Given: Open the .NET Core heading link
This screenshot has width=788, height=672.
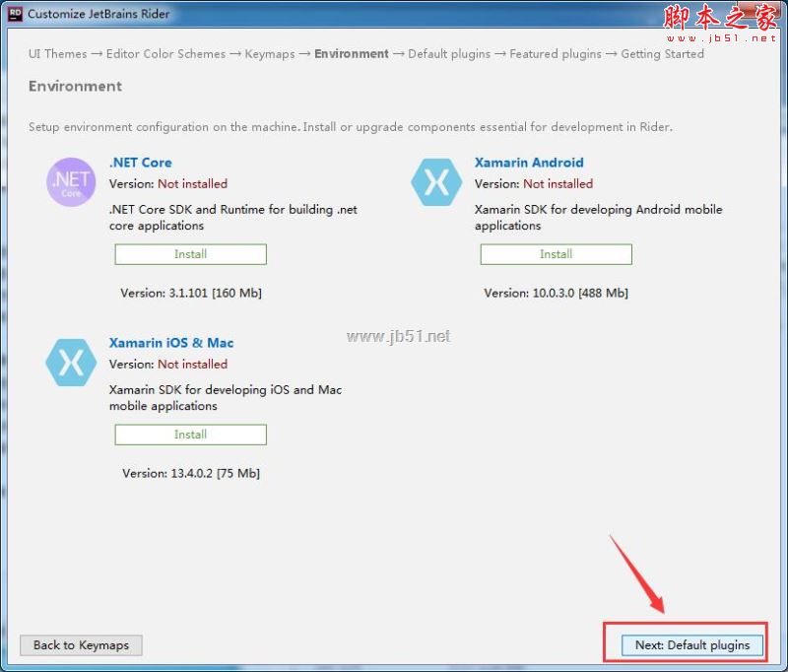Looking at the screenshot, I should click(141, 163).
